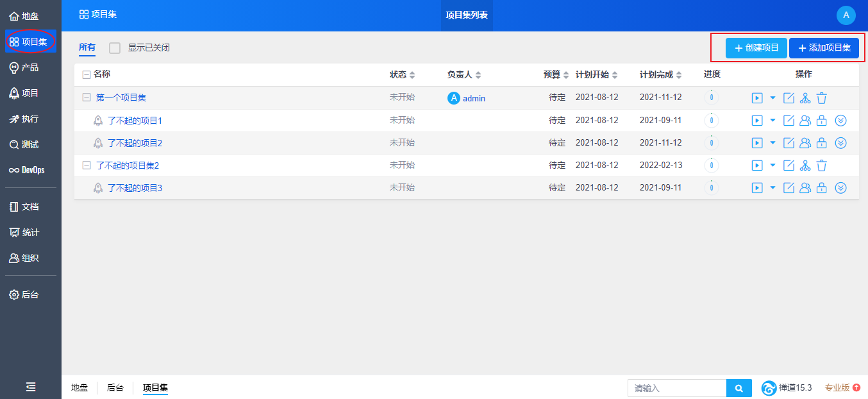The height and width of the screenshot is (399, 868).
Task: Start the program 了不起的项目集2
Action: pyautogui.click(x=757, y=166)
